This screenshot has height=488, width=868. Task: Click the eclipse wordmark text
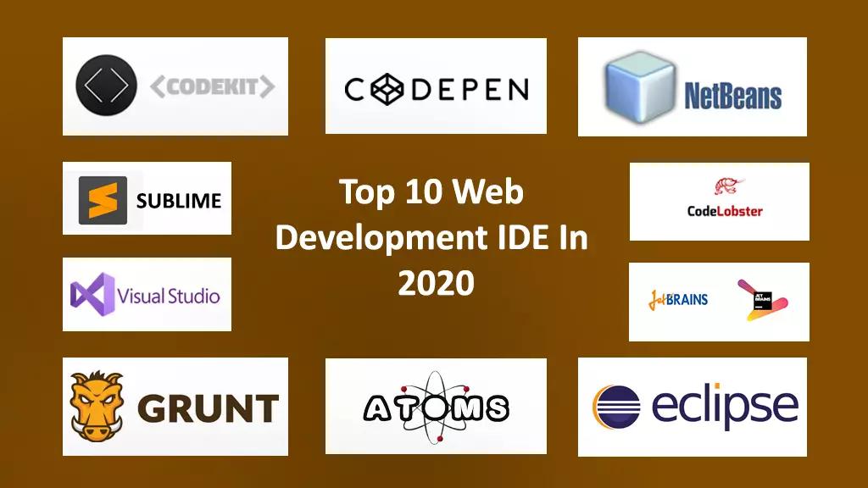724,406
